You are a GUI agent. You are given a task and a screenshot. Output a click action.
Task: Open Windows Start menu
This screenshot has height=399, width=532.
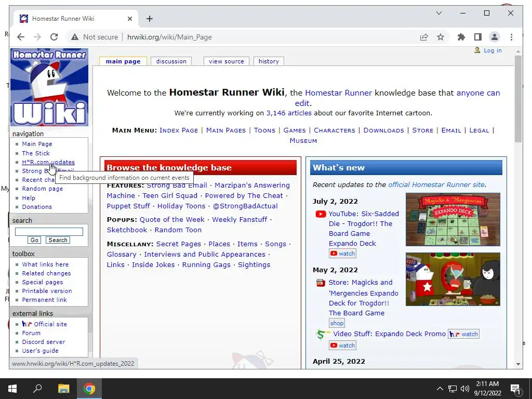click(x=12, y=389)
